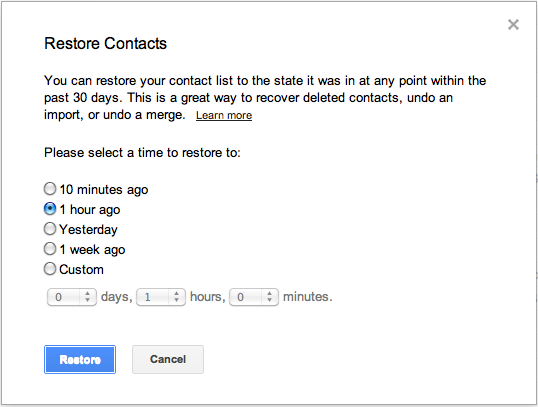
Task: Choose the Custom restore time option
Action: point(50,269)
